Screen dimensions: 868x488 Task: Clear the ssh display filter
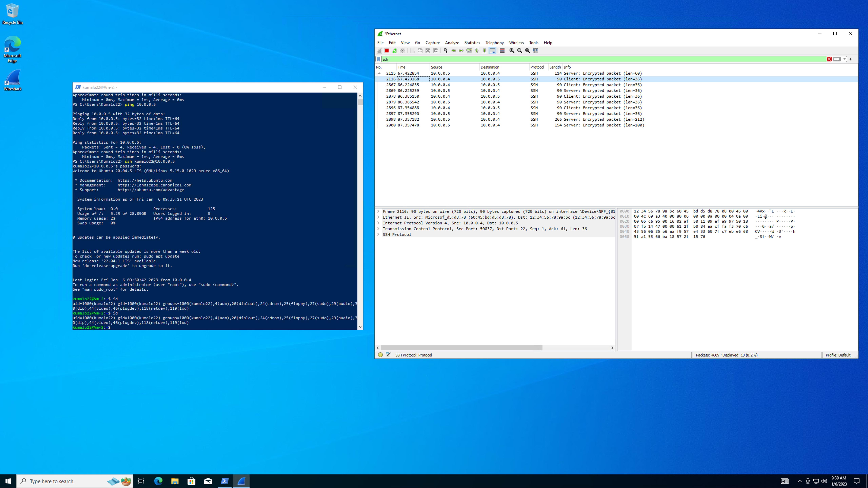click(x=829, y=59)
